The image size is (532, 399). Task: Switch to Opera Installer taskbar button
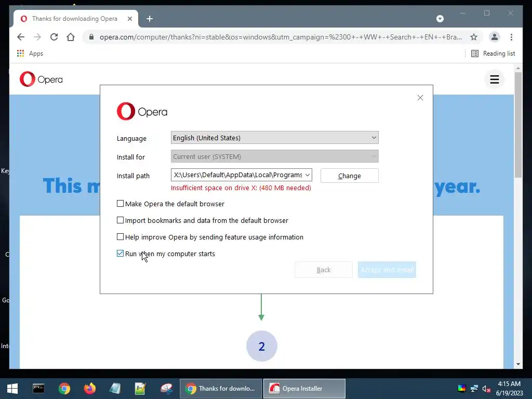(x=304, y=389)
